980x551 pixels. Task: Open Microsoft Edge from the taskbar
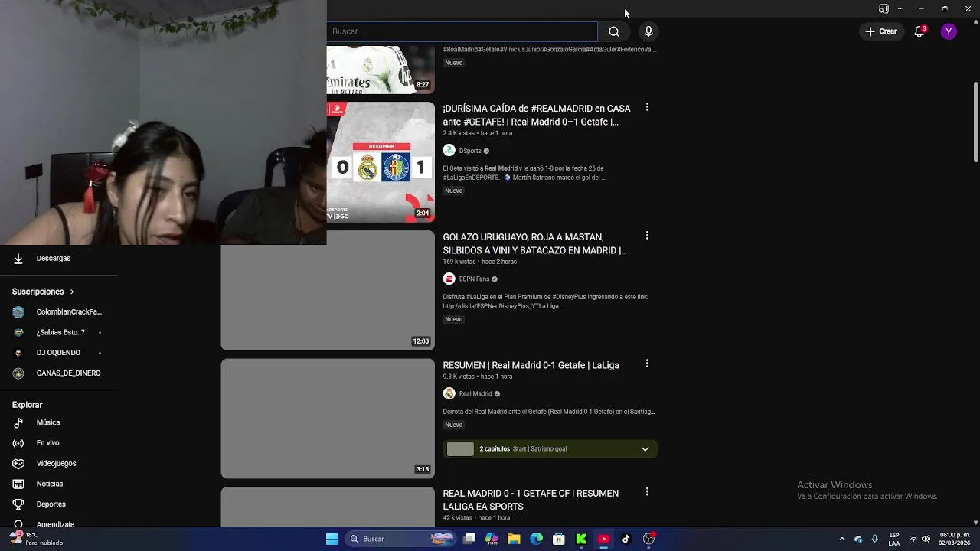point(536,539)
